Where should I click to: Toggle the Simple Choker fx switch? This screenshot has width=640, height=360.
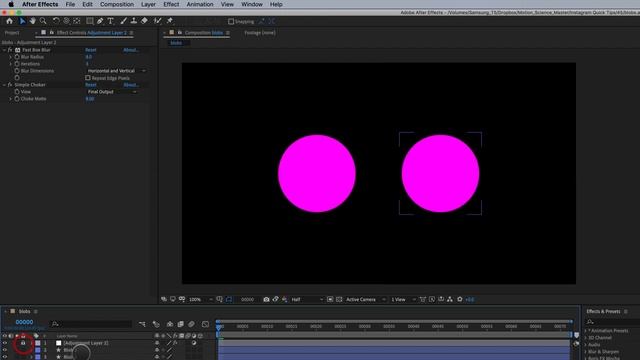coord(10,85)
